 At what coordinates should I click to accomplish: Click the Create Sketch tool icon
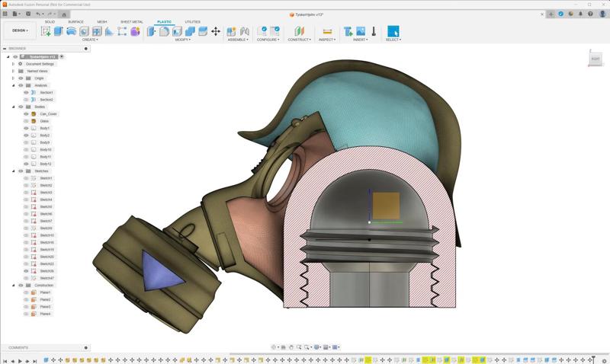pos(46,31)
